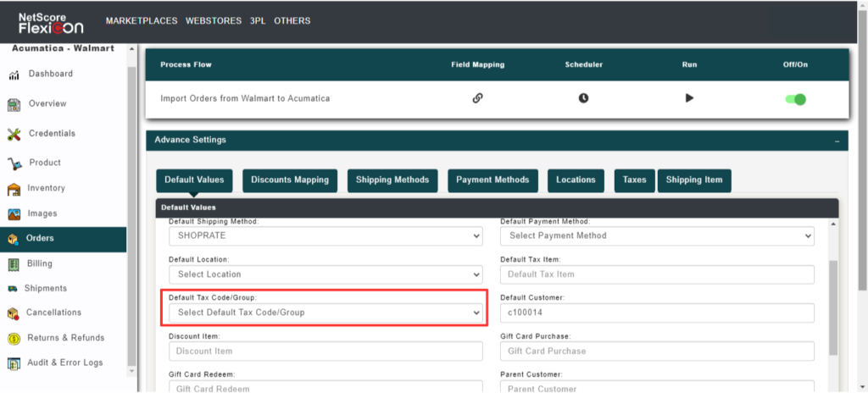Expand the Default Tax Code/Group dropdown
868x393 pixels.
(325, 313)
